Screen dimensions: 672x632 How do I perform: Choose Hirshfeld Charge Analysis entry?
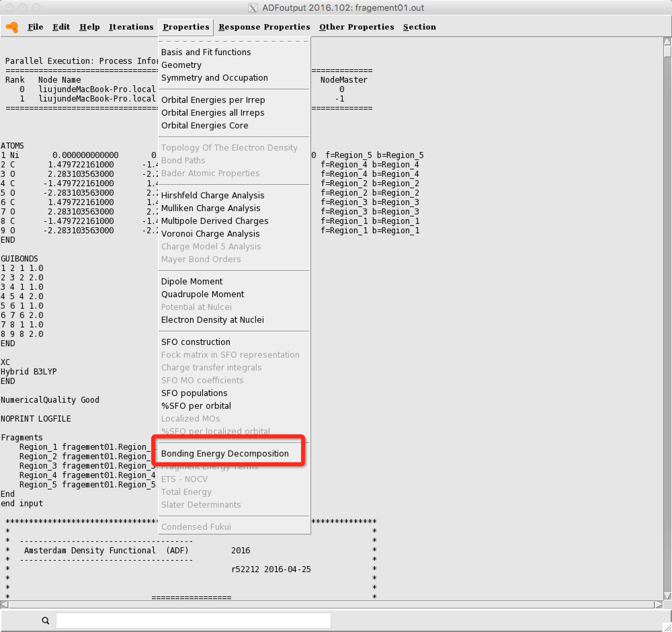(213, 195)
